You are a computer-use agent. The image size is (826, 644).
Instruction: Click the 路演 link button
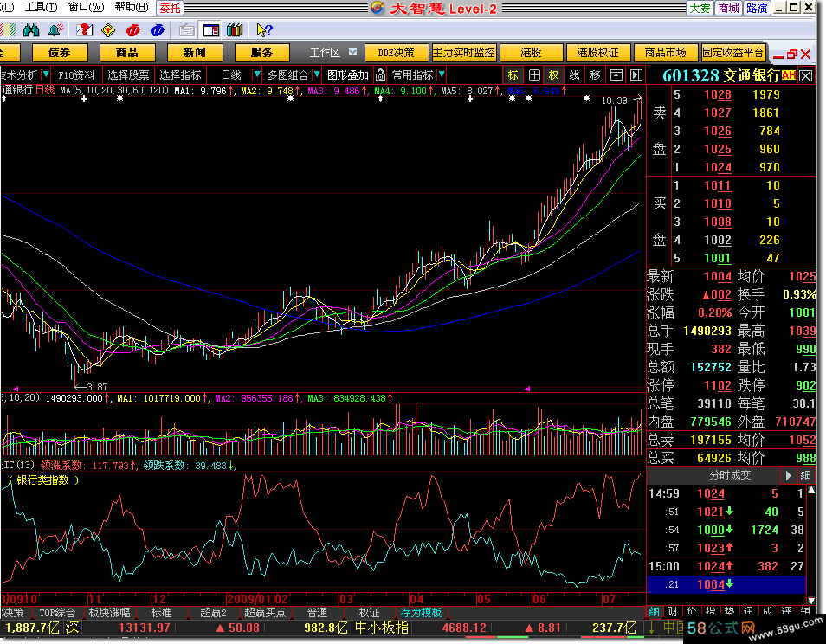pyautogui.click(x=757, y=8)
